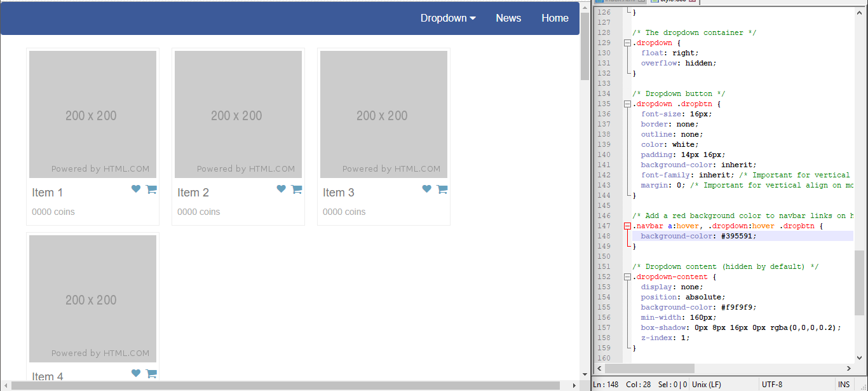The image size is (868, 391).
Task: Collapse the red fold marker at line 147
Action: (627, 226)
